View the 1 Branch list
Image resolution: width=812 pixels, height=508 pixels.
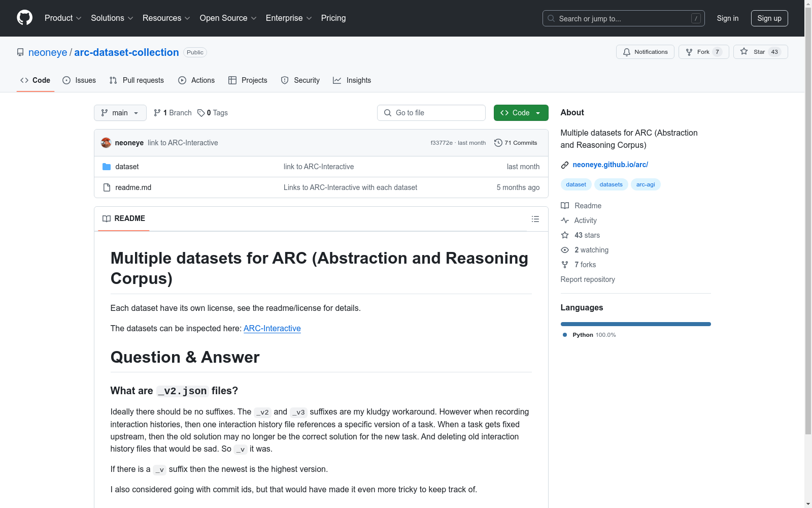click(173, 113)
